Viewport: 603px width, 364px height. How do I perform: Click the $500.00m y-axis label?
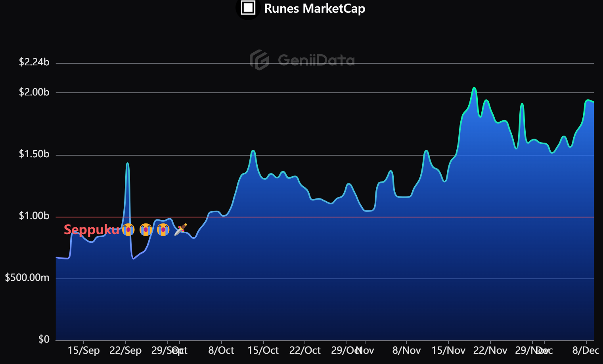(27, 278)
